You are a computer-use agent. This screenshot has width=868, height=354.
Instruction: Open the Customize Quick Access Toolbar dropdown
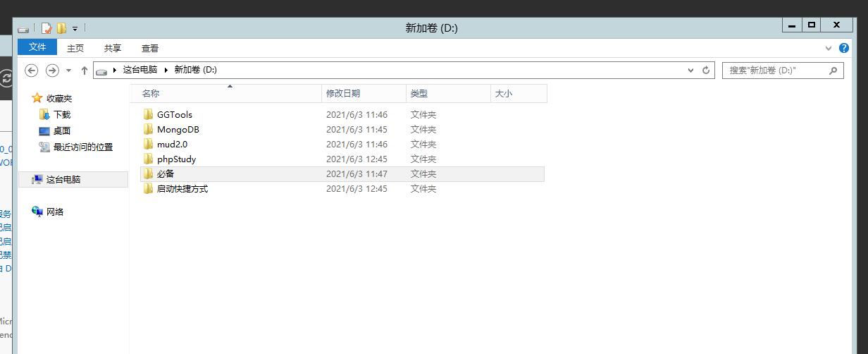(x=75, y=29)
